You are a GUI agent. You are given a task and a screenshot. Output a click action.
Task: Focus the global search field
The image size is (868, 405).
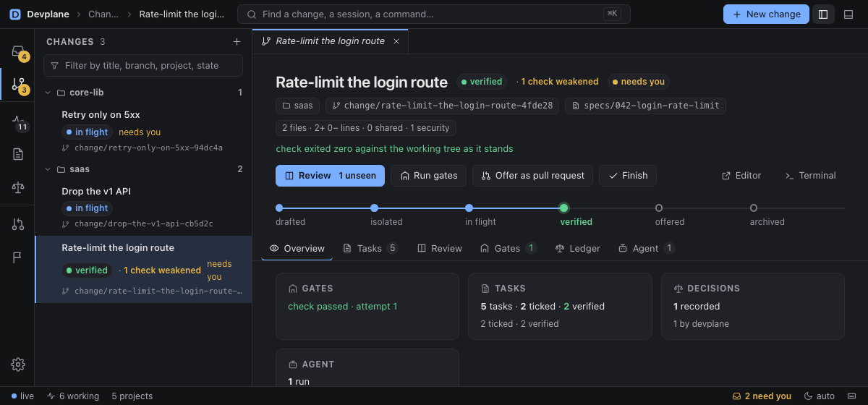click(x=434, y=14)
